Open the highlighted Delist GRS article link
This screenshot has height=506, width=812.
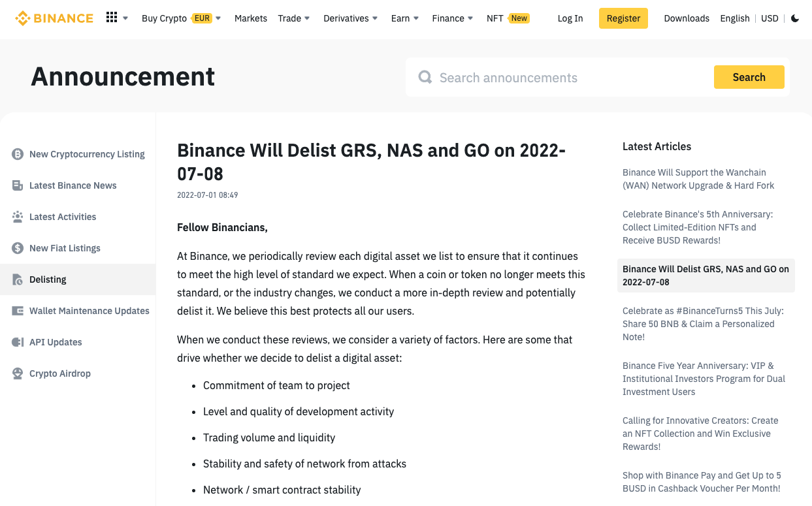click(x=706, y=276)
